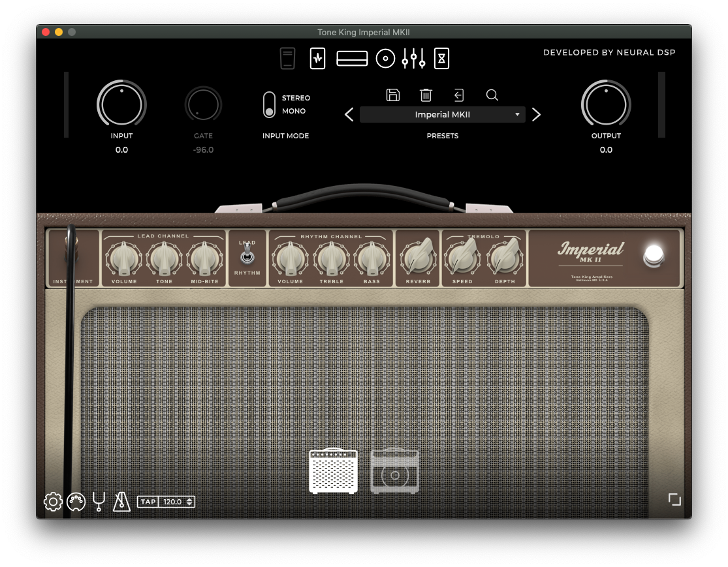The image size is (728, 567).
Task: Open the cabinet section disc icon
Action: (385, 59)
